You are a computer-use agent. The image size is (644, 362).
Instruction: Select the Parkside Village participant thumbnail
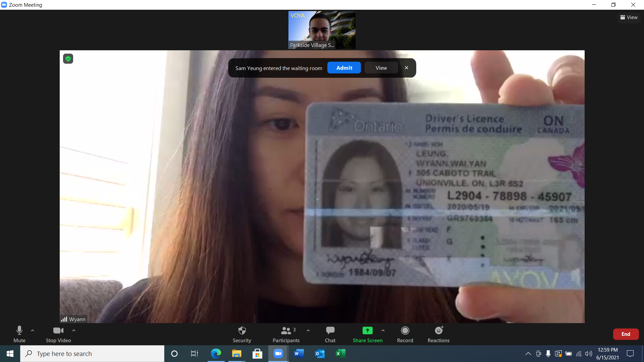322,30
